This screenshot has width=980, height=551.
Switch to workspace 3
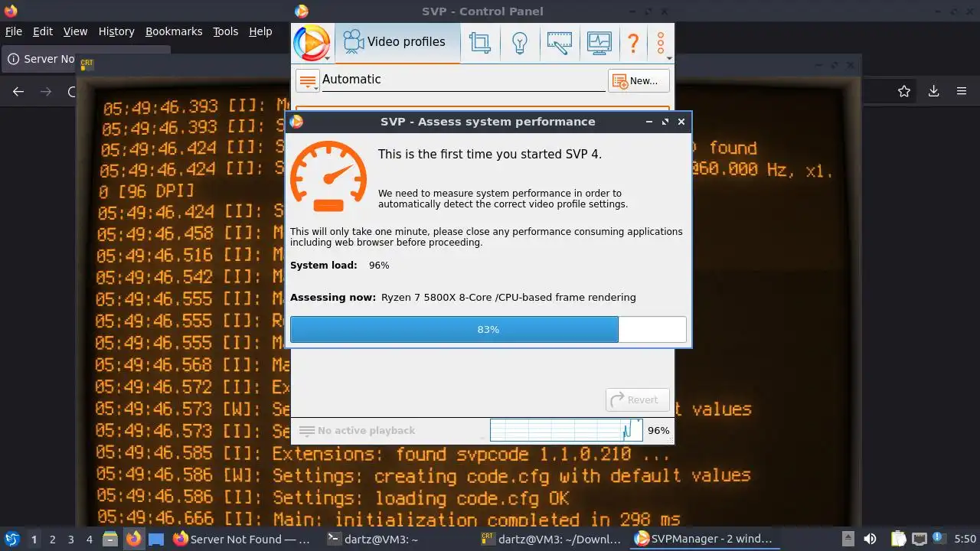click(x=70, y=539)
